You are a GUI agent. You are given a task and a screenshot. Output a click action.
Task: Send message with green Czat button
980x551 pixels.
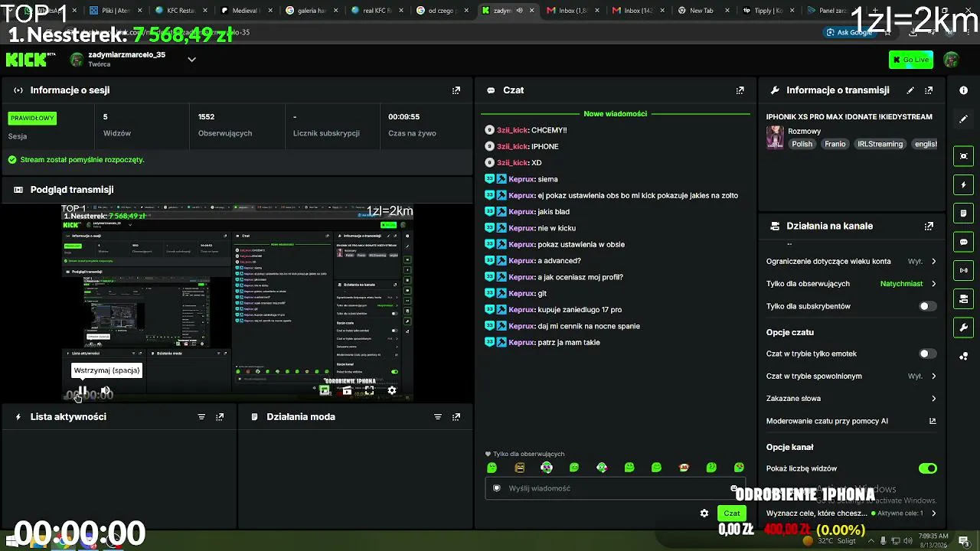tap(732, 514)
